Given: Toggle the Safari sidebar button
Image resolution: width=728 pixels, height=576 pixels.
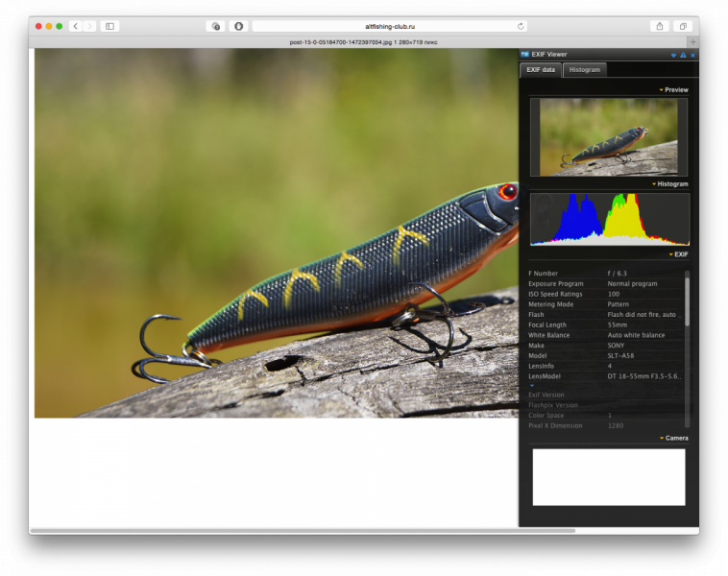Looking at the screenshot, I should coord(109,26).
